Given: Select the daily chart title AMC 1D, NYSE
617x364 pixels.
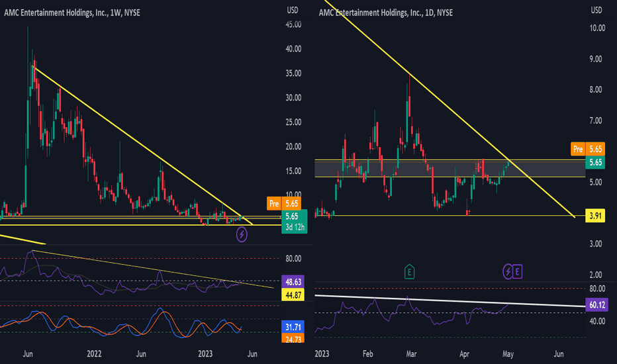Looking at the screenshot, I should pos(385,13).
